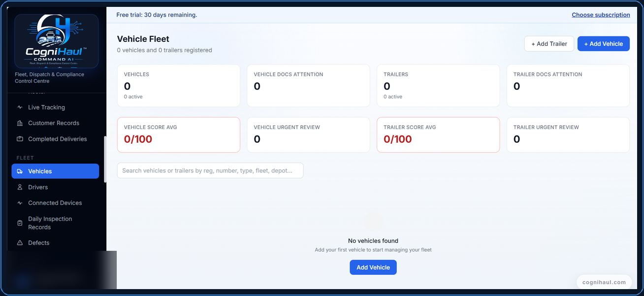Image resolution: width=644 pixels, height=296 pixels.
Task: Click '0 vehicles and 0 trailers registered' text
Action: [164, 50]
